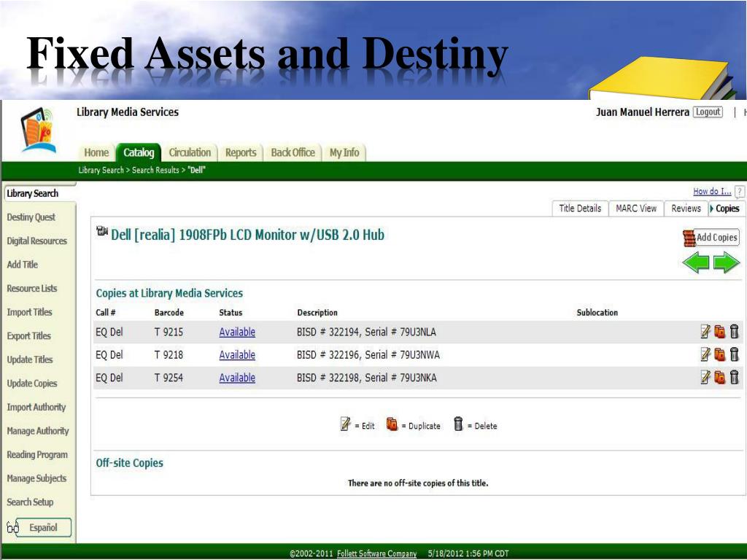Open Search Setup in the sidebar
Viewport: 747px width, 560px height.
click(x=30, y=502)
